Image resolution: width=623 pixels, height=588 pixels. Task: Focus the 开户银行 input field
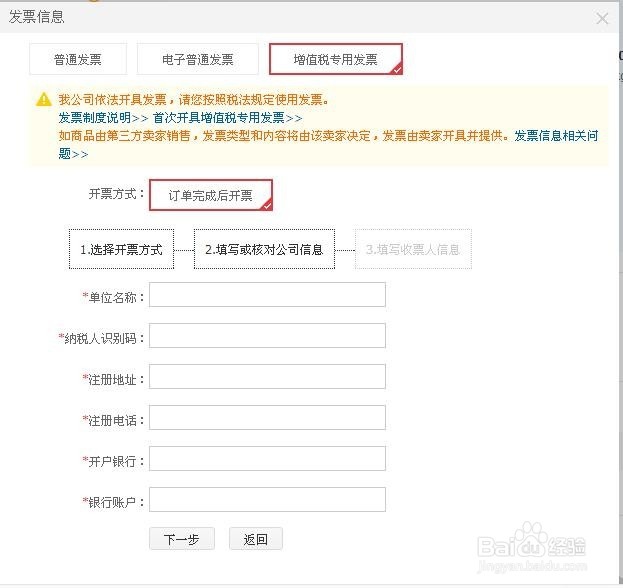pos(267,458)
